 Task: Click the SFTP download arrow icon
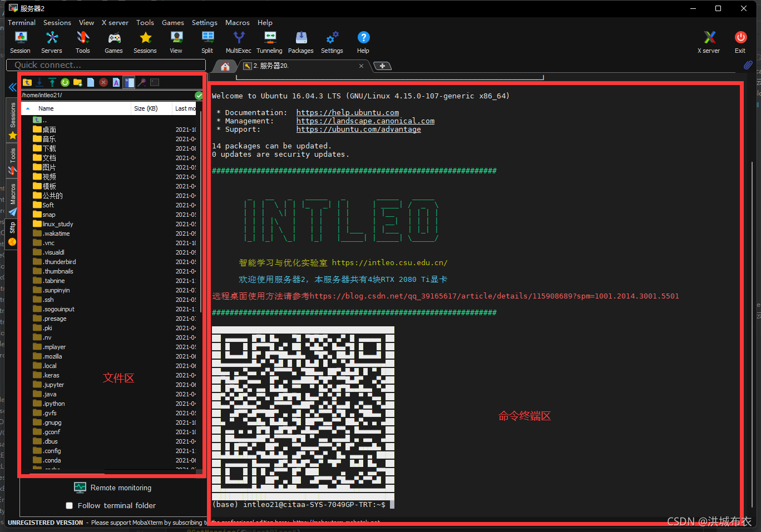tap(39, 82)
